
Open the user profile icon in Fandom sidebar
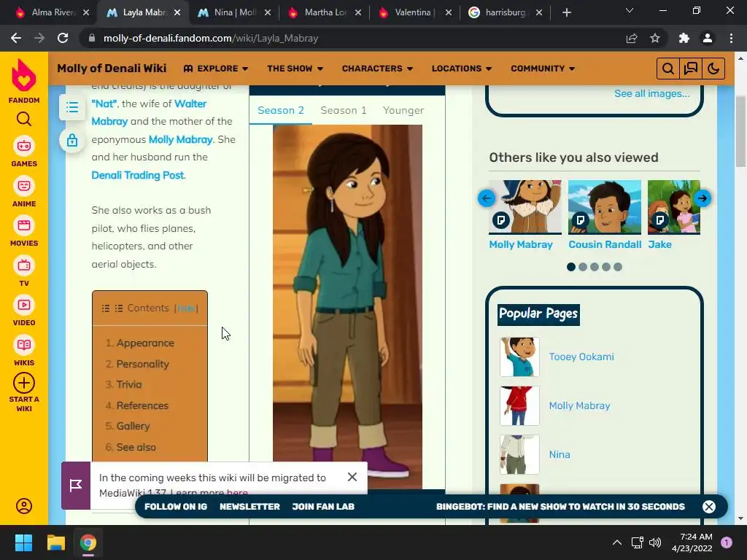pos(24,506)
